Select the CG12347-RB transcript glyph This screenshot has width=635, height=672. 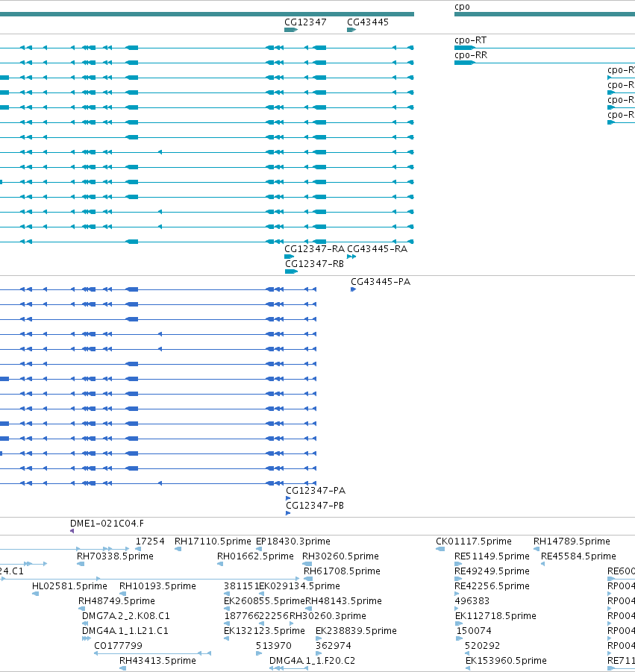[x=291, y=271]
